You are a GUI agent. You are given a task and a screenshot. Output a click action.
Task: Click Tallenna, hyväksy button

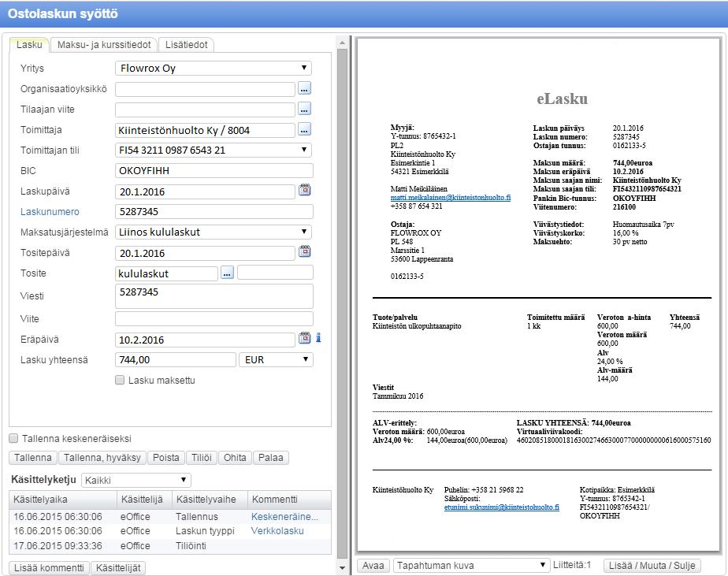point(102,458)
